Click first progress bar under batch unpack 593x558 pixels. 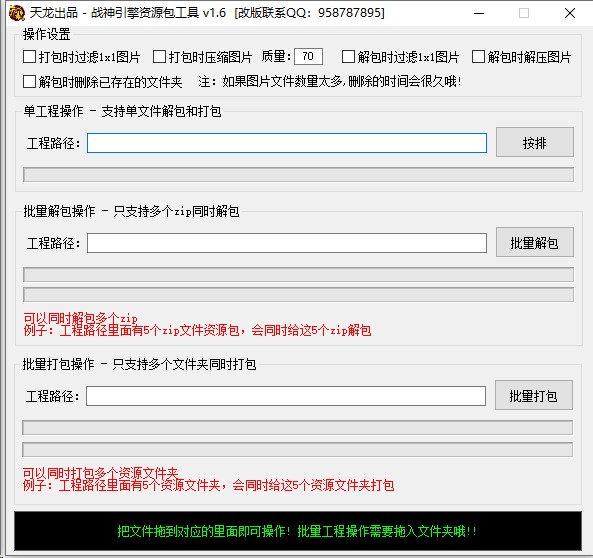coord(298,275)
